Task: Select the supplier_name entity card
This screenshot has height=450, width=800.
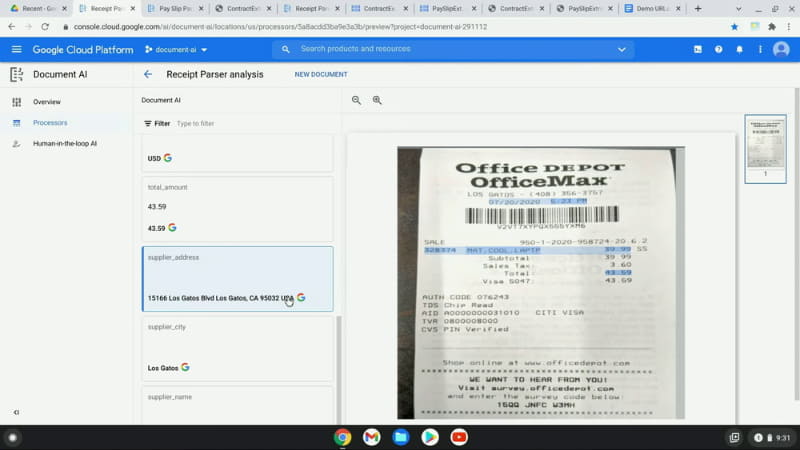Action: point(237,406)
